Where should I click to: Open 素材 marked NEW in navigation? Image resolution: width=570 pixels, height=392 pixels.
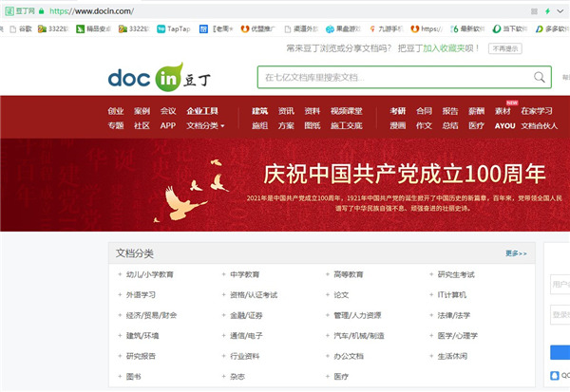click(503, 111)
